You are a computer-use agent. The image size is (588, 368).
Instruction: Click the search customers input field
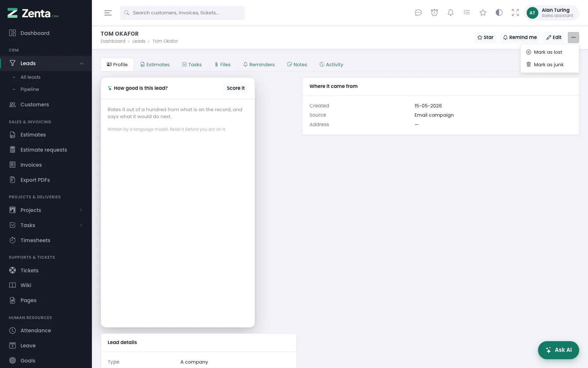pyautogui.click(x=182, y=13)
